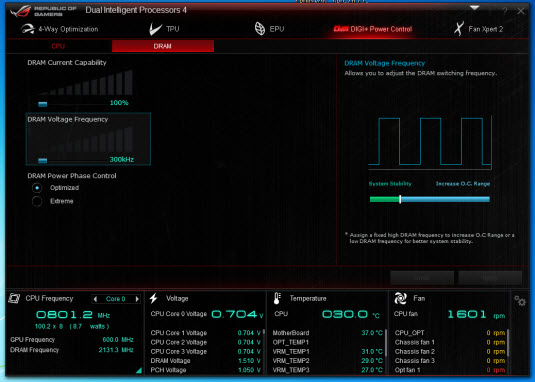The height and width of the screenshot is (382, 535).
Task: Open Fan Xpert 2 section
Action: point(478,29)
